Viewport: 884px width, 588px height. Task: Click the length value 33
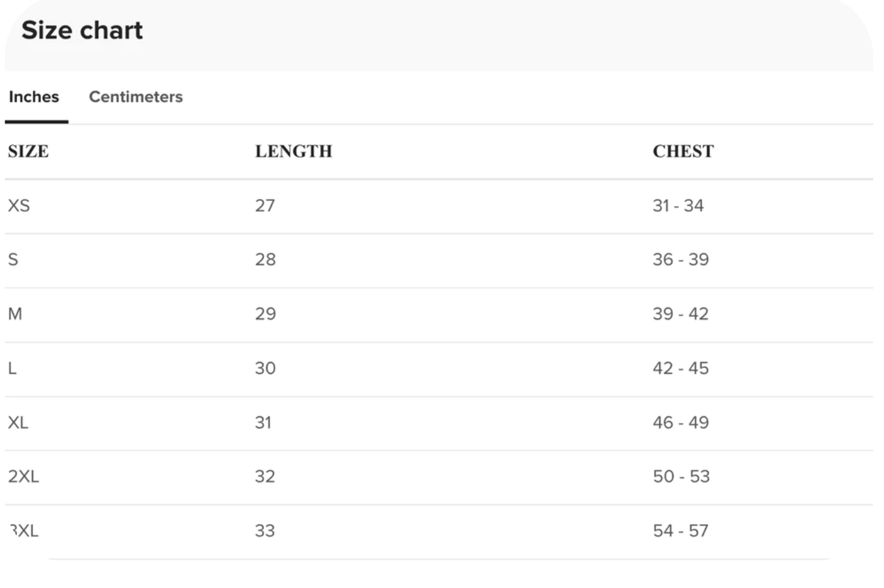pos(265,531)
